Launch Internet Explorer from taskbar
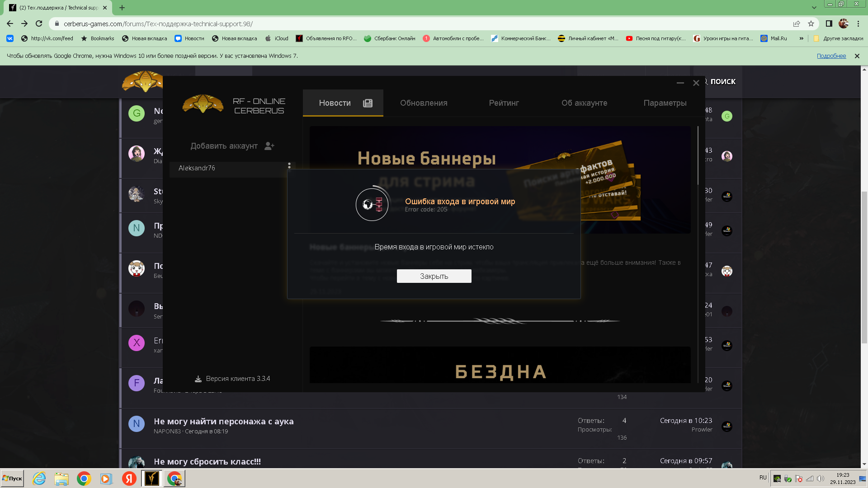The image size is (868, 488). click(39, 479)
